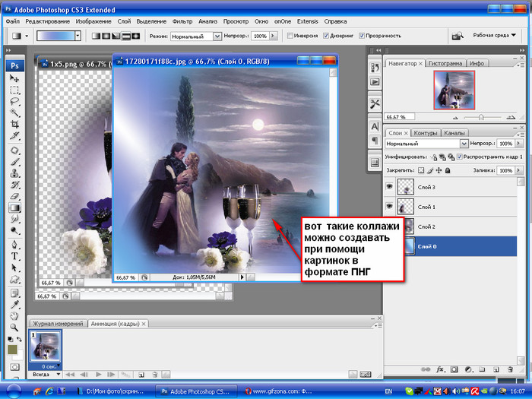This screenshot has height=399, width=532.
Task: Select the Gradient tool in toolbox
Action: pyautogui.click(x=14, y=207)
